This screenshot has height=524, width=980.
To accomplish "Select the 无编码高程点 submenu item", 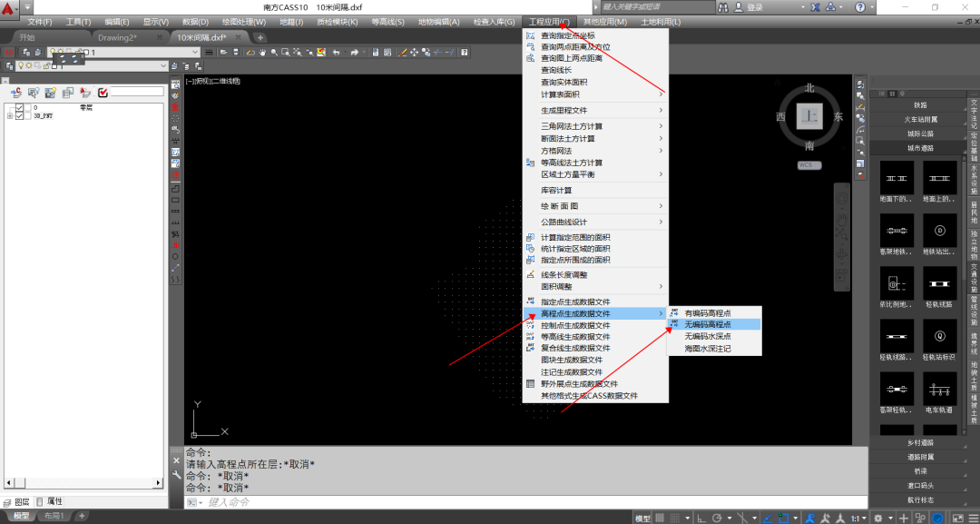I will click(714, 324).
